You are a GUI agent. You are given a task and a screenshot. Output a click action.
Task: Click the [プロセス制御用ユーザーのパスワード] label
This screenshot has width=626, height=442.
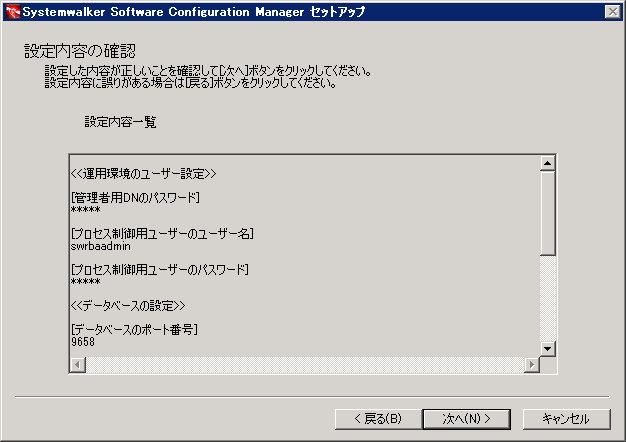click(x=160, y=270)
